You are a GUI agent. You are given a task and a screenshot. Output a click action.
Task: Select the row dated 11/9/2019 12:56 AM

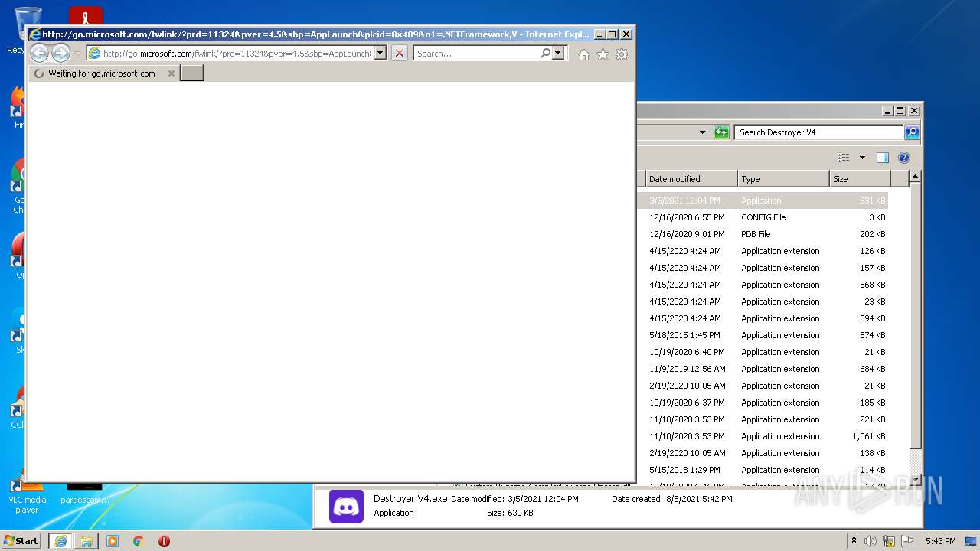tap(763, 369)
